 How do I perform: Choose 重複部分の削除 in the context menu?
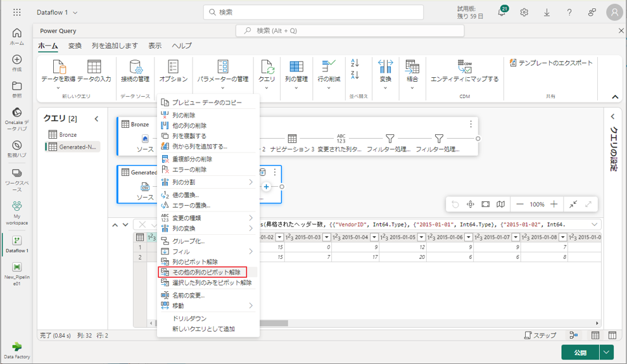point(192,160)
